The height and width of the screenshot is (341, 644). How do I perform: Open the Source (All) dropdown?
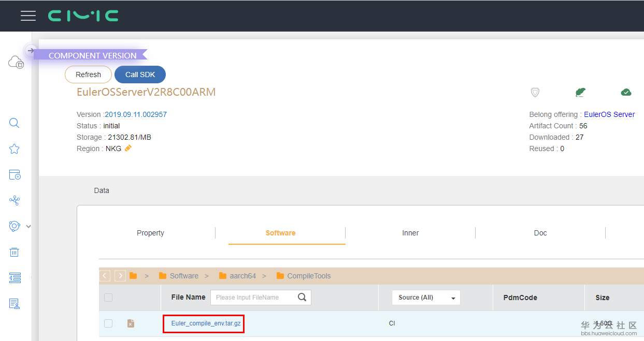tap(426, 298)
